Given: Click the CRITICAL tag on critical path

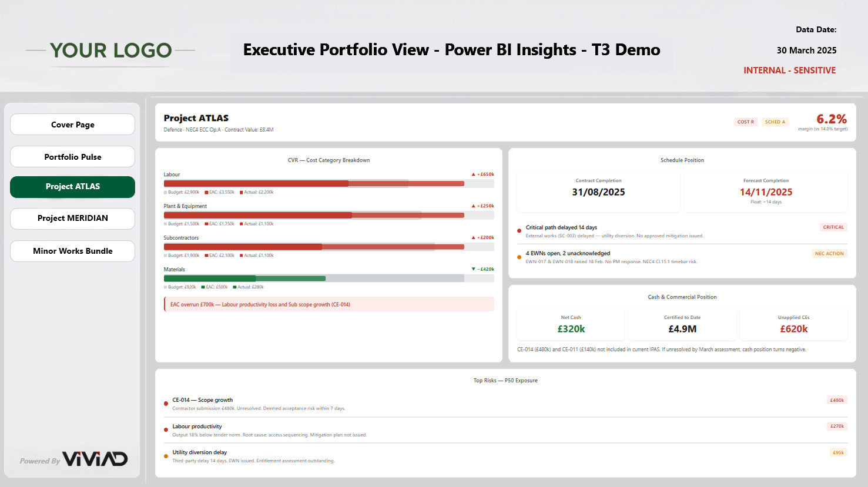Looking at the screenshot, I should tap(833, 227).
